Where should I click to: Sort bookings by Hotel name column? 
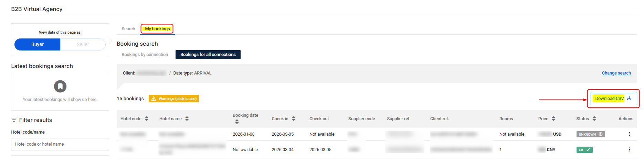(x=187, y=119)
